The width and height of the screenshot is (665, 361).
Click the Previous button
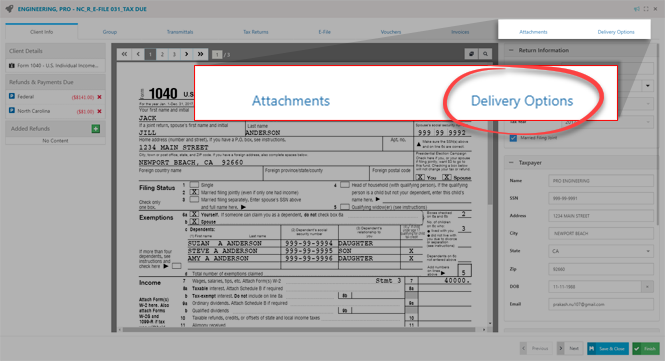tap(536, 348)
